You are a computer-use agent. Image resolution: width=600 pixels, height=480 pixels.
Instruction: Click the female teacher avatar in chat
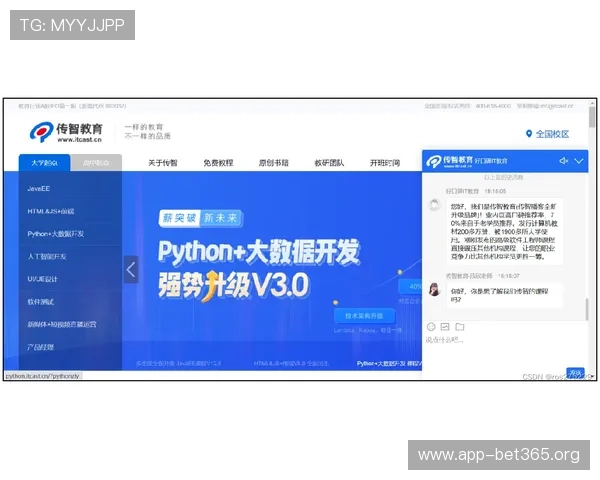[x=434, y=290]
